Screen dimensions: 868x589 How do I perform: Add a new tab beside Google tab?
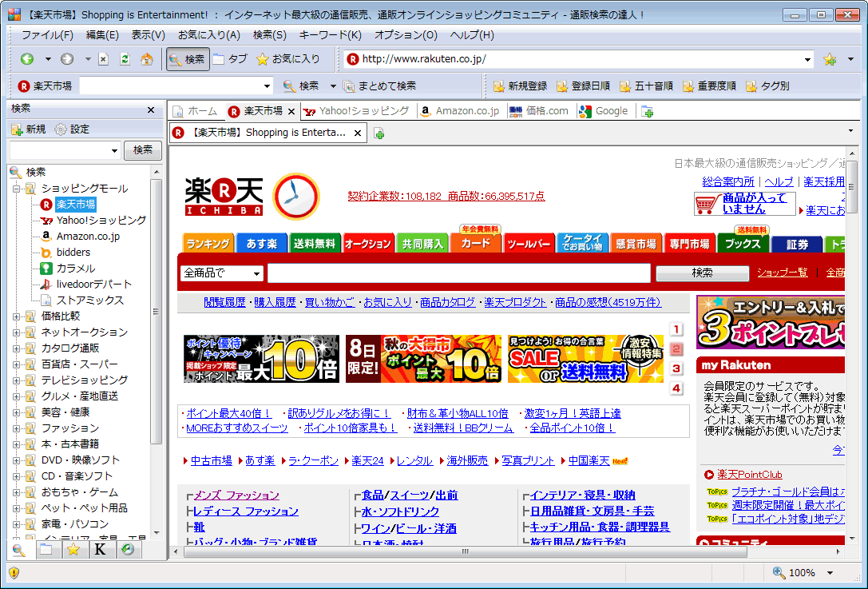(647, 111)
